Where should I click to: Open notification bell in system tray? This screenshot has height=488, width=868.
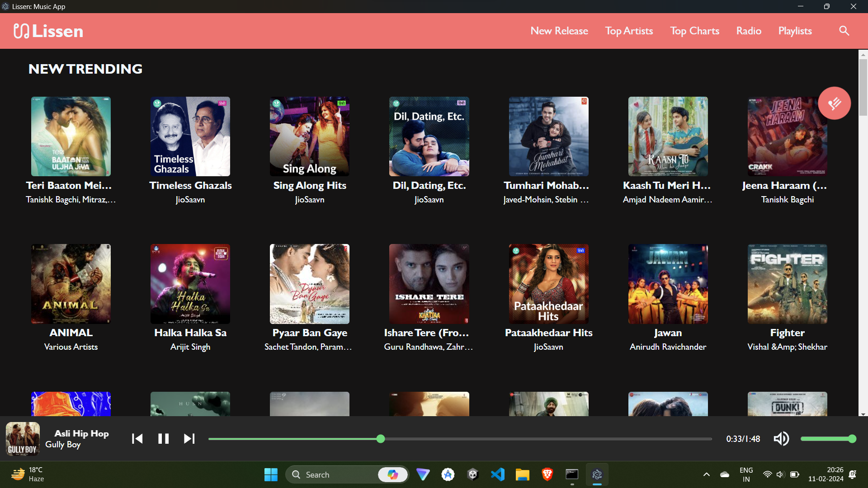[853, 474]
